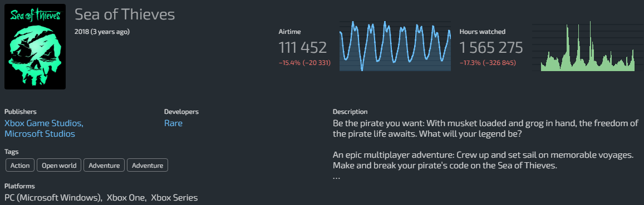The height and width of the screenshot is (205, 644).
Task: Click PC (Microsoft Windows) platform
Action: [53, 198]
